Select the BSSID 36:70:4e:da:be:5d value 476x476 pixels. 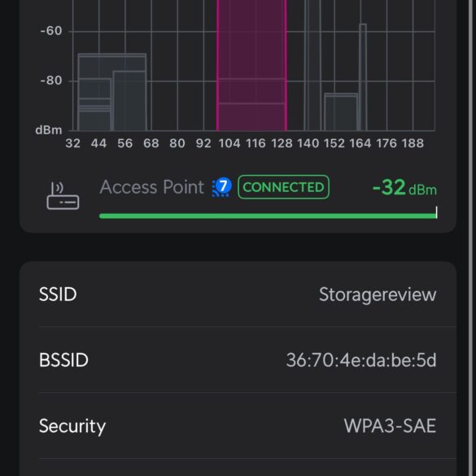(361, 360)
